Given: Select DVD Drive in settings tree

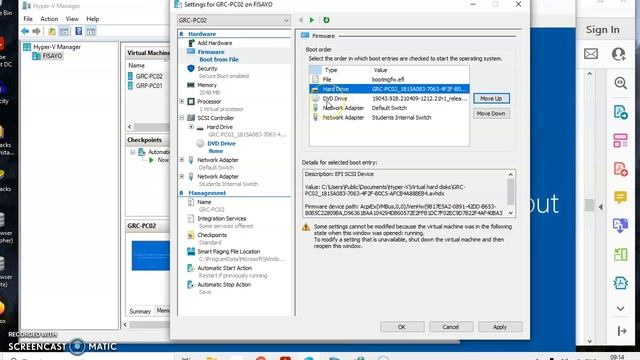Looking at the screenshot, I should point(221,143).
